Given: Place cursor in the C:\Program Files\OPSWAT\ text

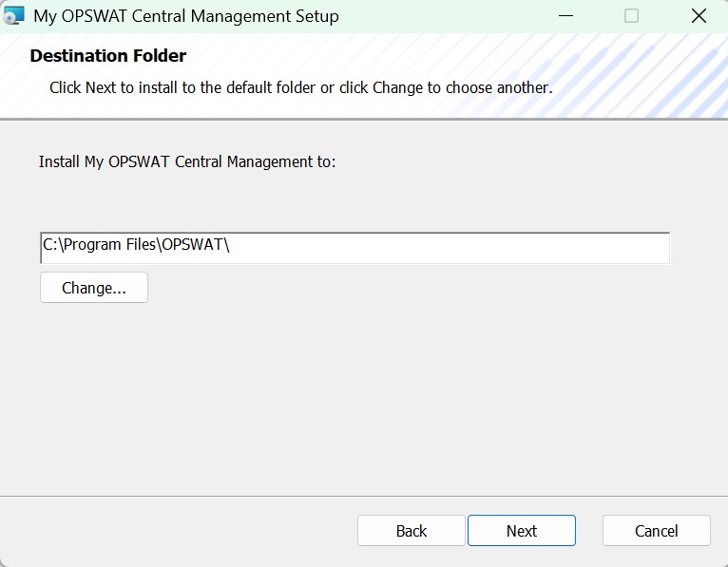Looking at the screenshot, I should (136, 244).
